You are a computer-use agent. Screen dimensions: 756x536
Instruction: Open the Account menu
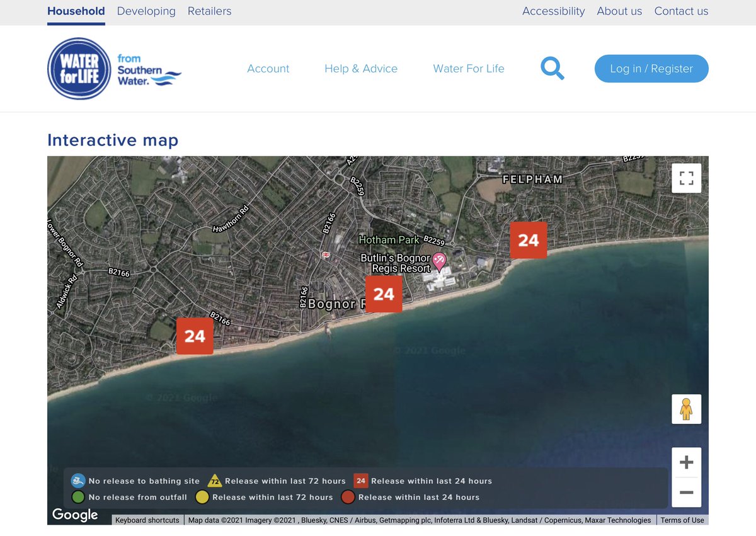click(x=268, y=69)
